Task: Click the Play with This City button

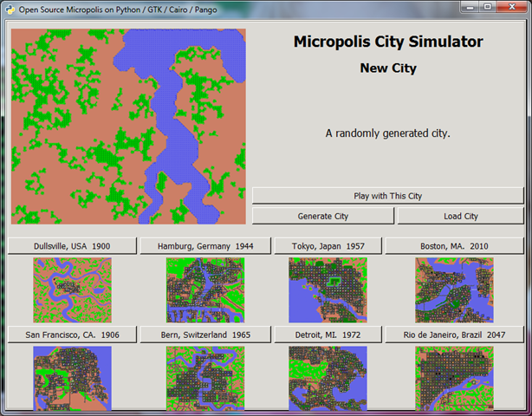Action: pyautogui.click(x=388, y=196)
